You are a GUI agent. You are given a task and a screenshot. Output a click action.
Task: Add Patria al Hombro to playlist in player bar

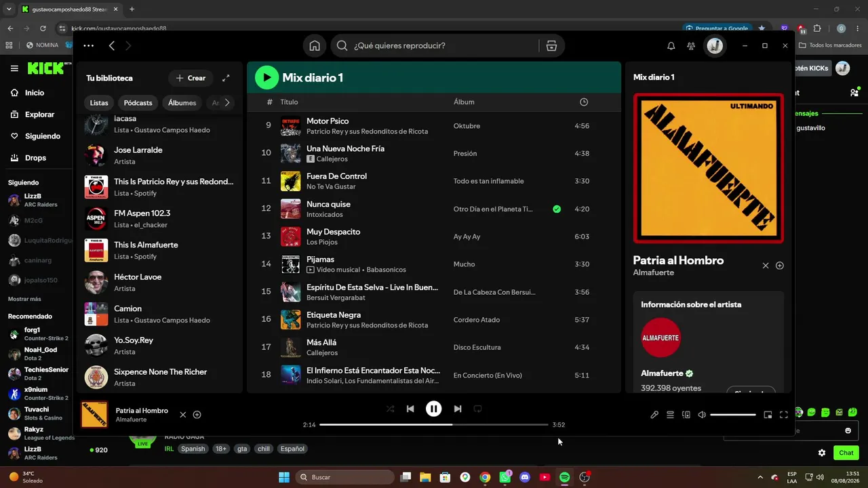click(x=197, y=415)
